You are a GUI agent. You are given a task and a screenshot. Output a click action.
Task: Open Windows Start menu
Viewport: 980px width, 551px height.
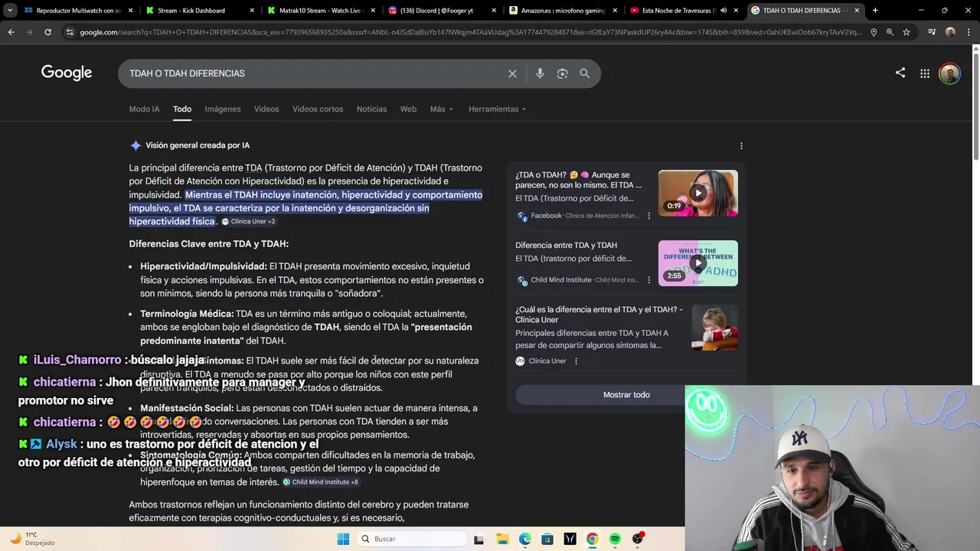[x=342, y=539]
